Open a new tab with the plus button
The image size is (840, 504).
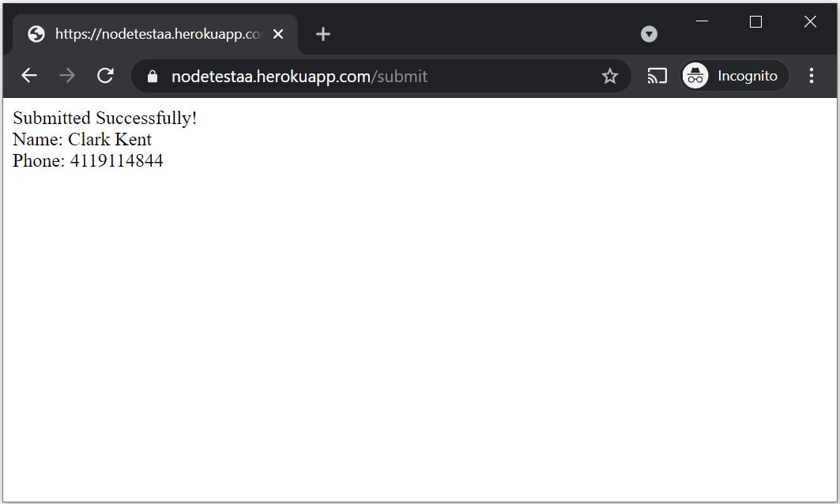click(x=322, y=33)
